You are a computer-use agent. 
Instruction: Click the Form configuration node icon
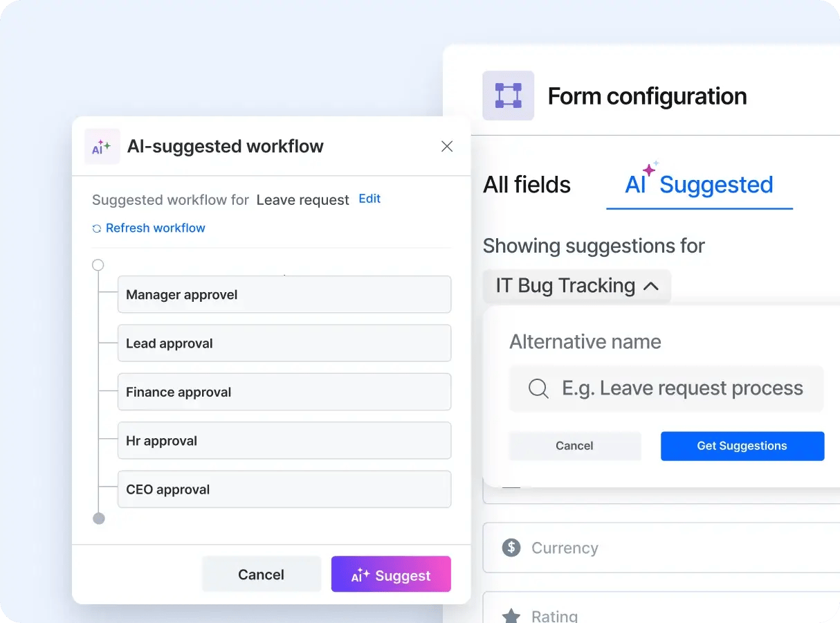point(509,96)
